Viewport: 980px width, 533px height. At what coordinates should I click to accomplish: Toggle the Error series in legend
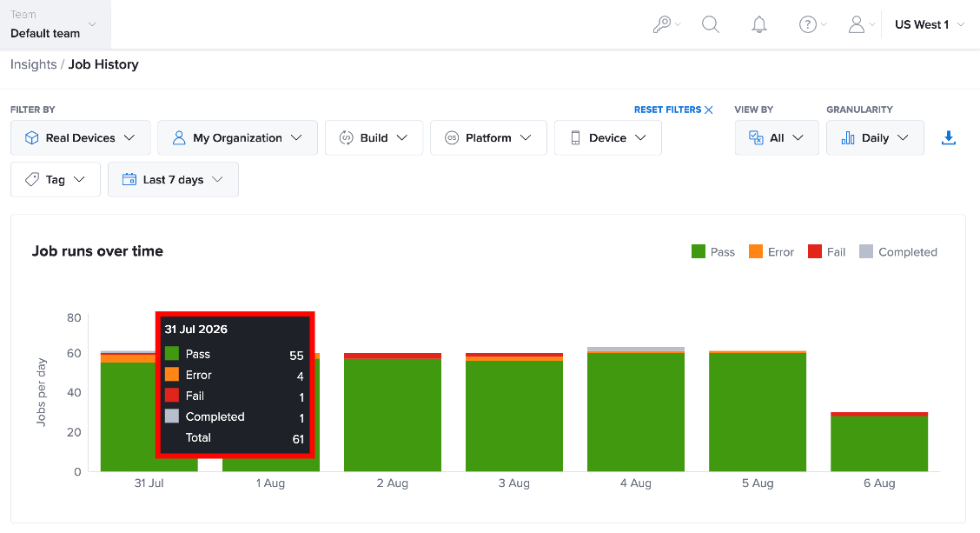771,251
